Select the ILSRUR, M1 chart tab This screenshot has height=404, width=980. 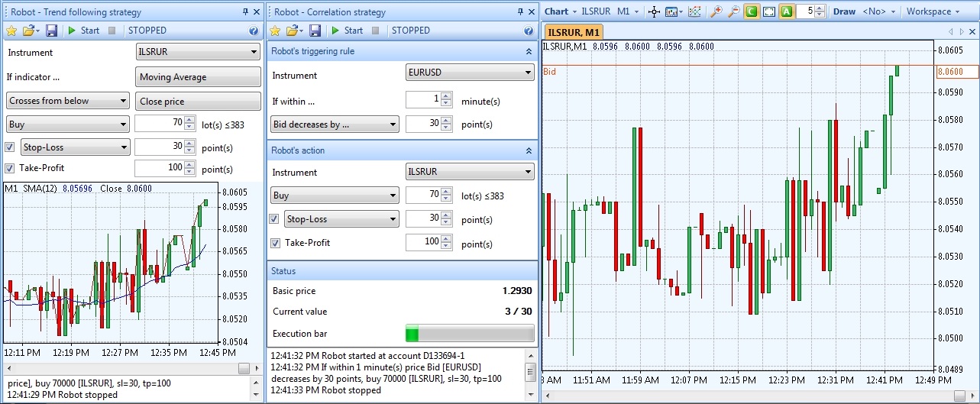point(574,32)
